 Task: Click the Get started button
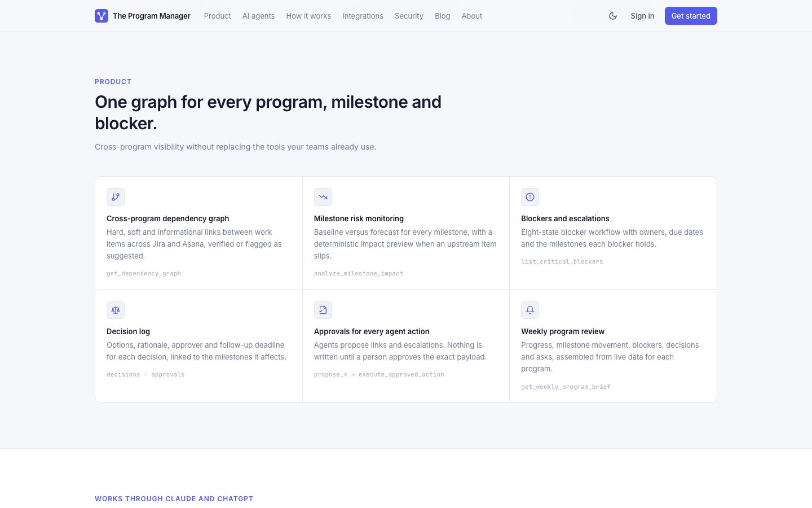(691, 16)
